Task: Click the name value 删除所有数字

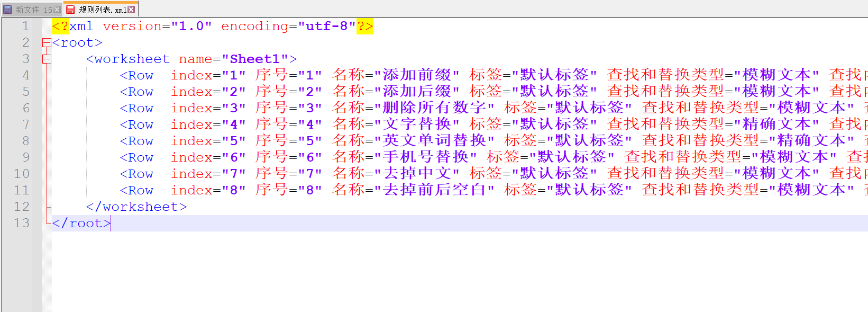Action: (x=434, y=108)
